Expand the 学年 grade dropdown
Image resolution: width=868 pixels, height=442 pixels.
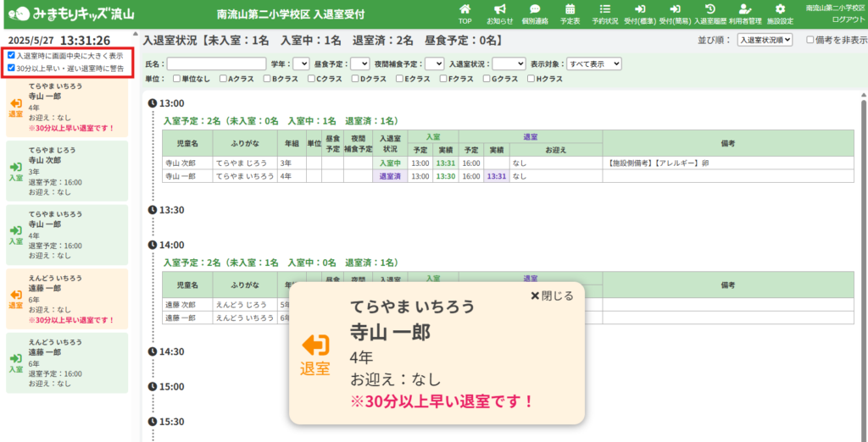(x=301, y=64)
